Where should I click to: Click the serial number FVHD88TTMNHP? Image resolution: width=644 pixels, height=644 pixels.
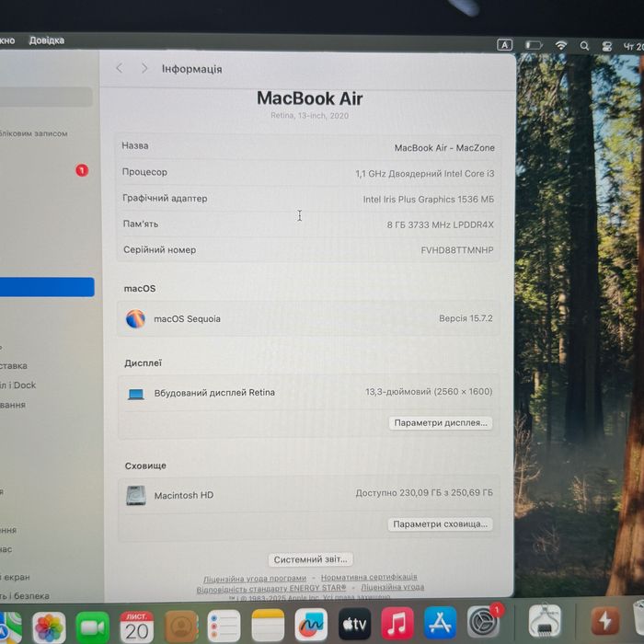(457, 250)
